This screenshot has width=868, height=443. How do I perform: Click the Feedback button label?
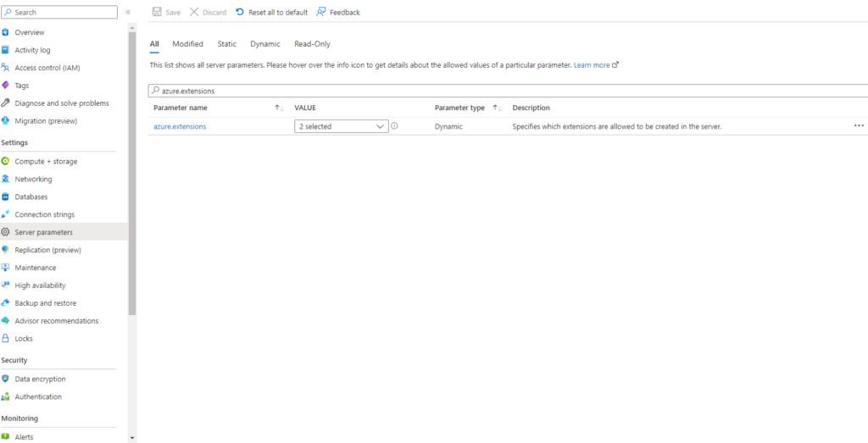tap(345, 12)
